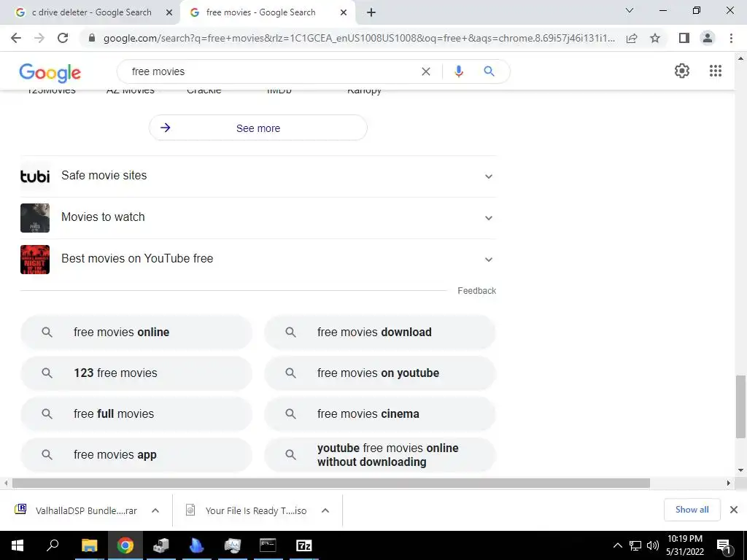
Task: Expand 'Safe movie sites' section
Action: (x=258, y=176)
